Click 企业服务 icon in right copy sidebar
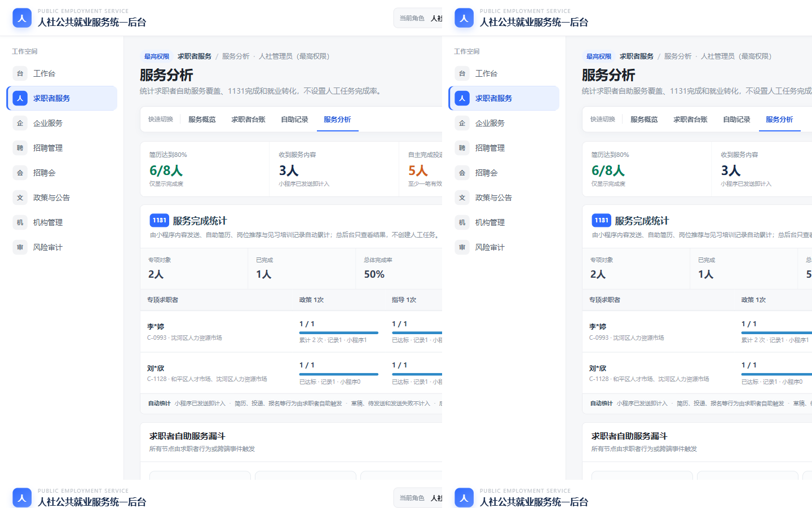The image size is (812, 508). click(x=462, y=123)
